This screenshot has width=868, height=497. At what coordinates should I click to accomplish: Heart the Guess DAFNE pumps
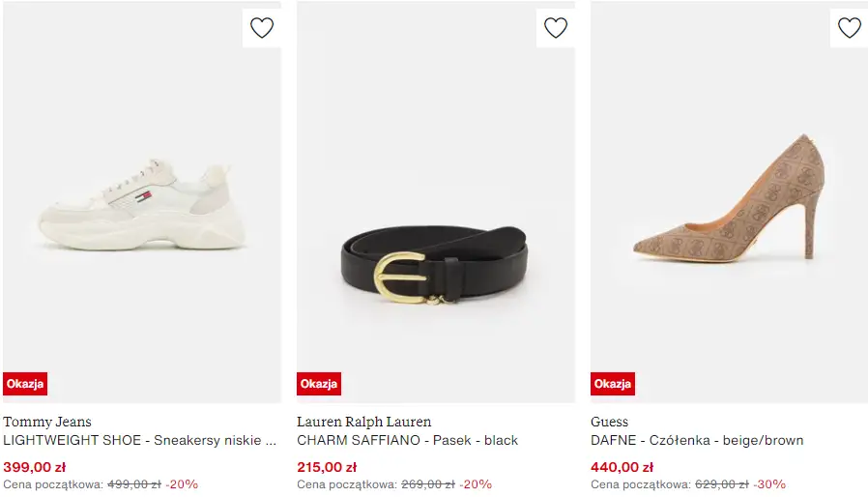(850, 28)
